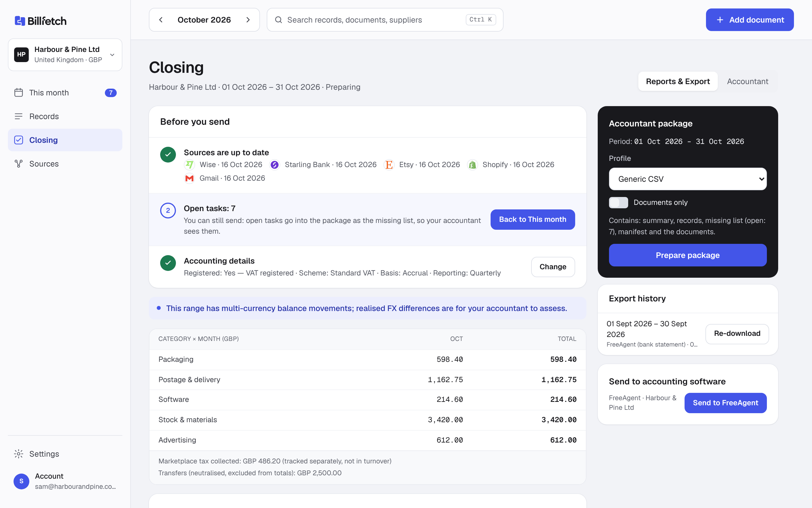This screenshot has height=508, width=812.
Task: Focus the search records input field
Action: pyautogui.click(x=385, y=20)
